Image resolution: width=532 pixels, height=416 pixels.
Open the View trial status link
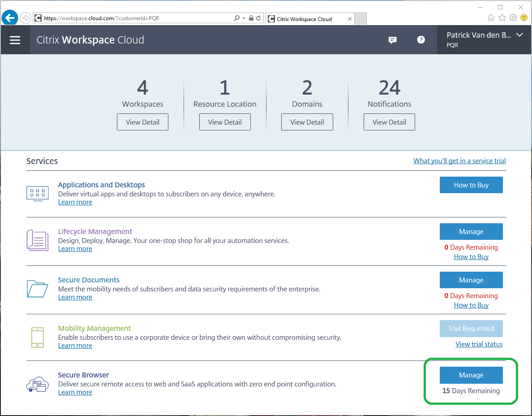click(479, 344)
